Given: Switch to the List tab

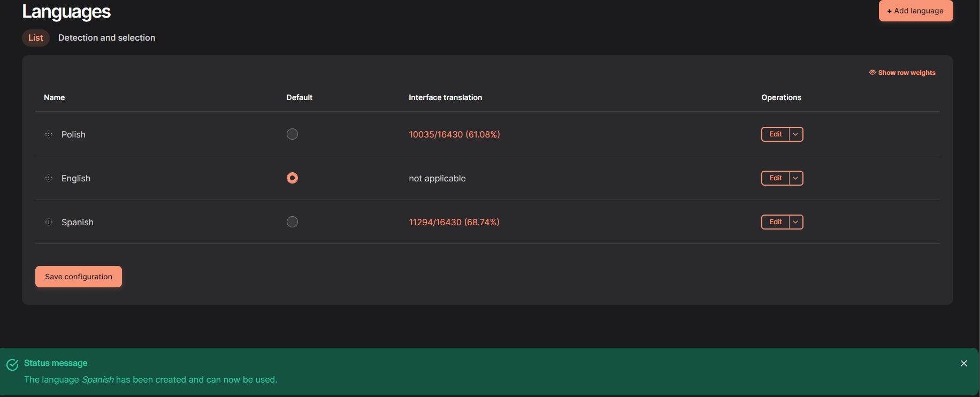Looking at the screenshot, I should [x=36, y=38].
